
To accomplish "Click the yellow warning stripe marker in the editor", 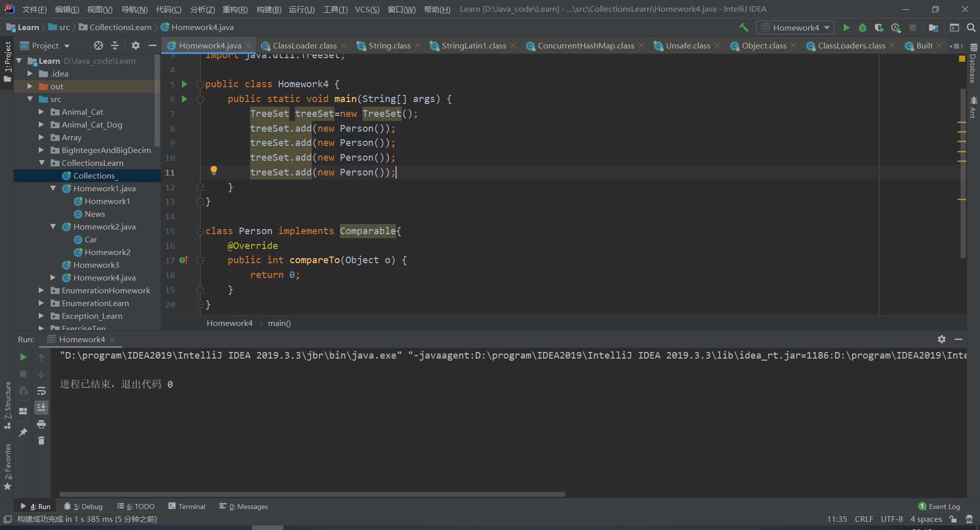I will pos(962,59).
